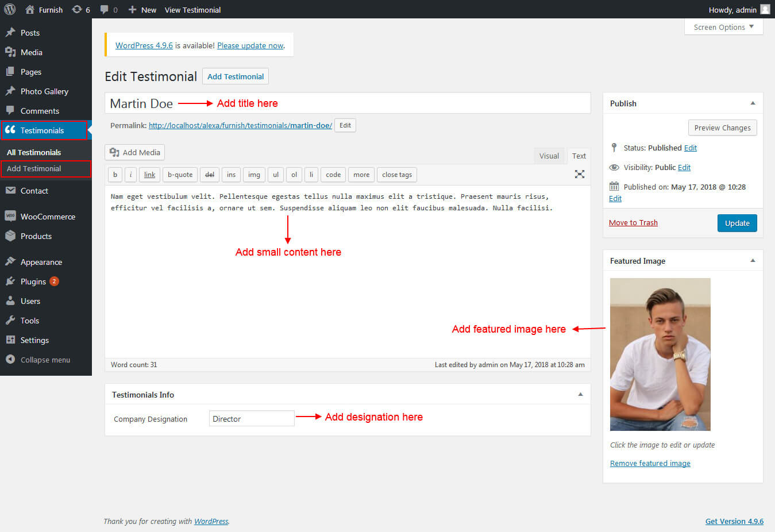This screenshot has height=532, width=775.
Task: Edit the permalink slug
Action: (345, 125)
